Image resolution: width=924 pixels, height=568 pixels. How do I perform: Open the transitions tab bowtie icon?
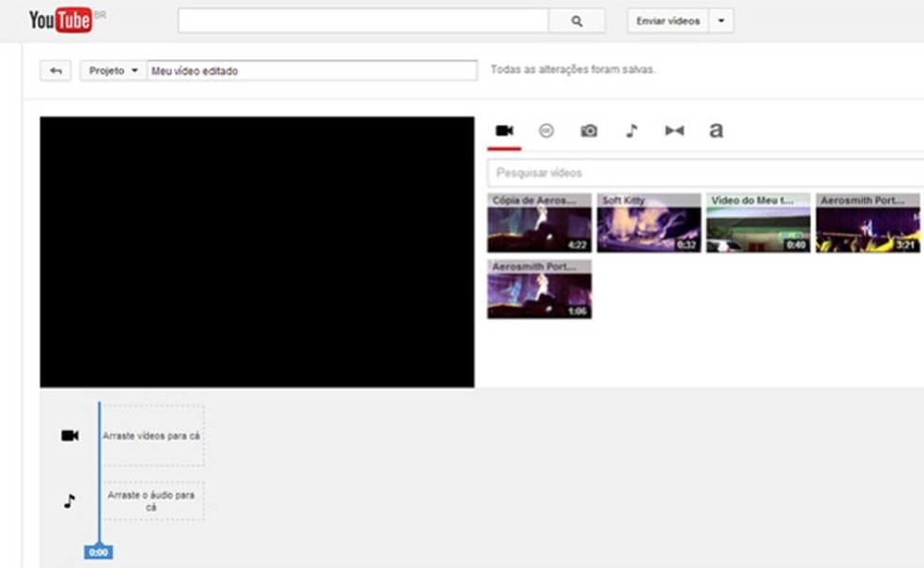coord(674,130)
